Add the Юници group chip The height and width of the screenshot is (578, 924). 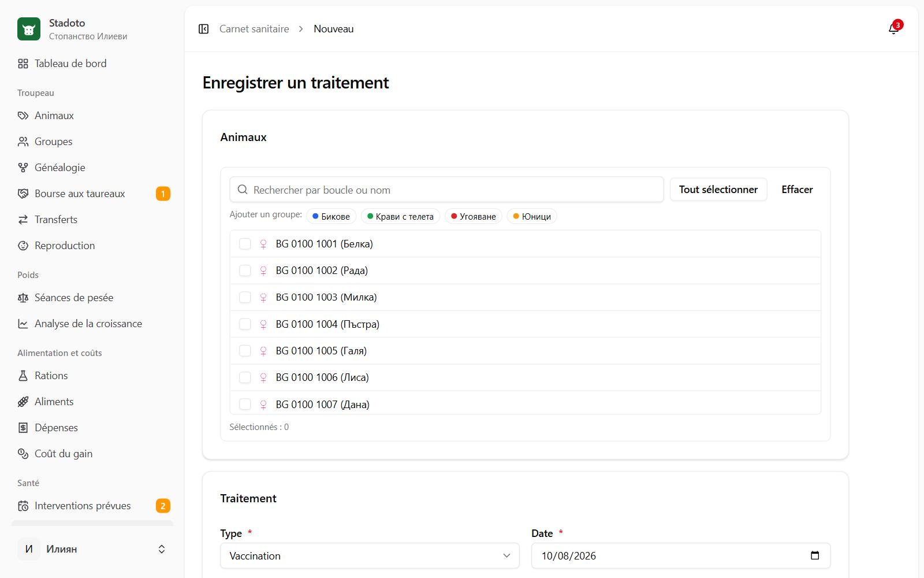click(x=532, y=216)
